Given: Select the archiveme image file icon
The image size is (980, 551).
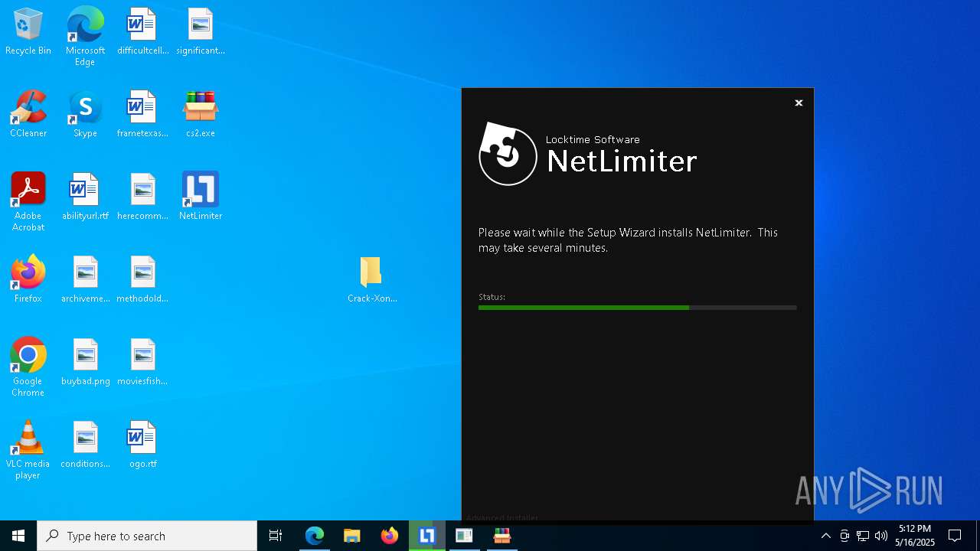Looking at the screenshot, I should [x=85, y=280].
